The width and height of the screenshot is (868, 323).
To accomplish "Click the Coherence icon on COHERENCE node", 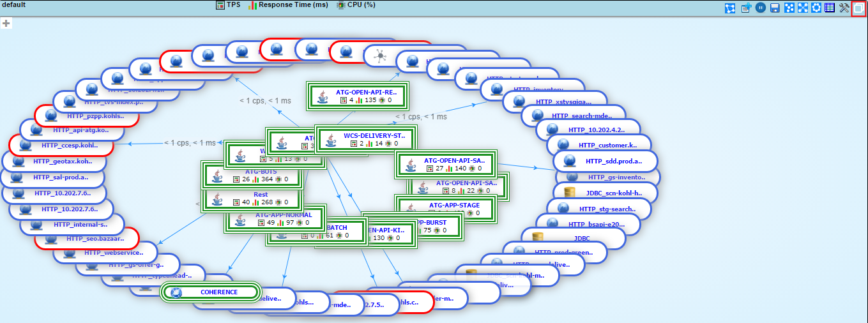I will coord(176,292).
